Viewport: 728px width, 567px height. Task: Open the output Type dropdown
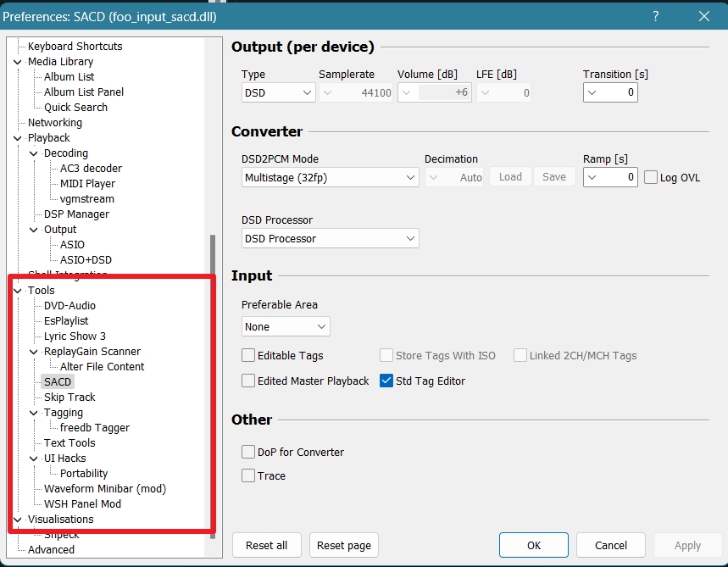point(279,92)
